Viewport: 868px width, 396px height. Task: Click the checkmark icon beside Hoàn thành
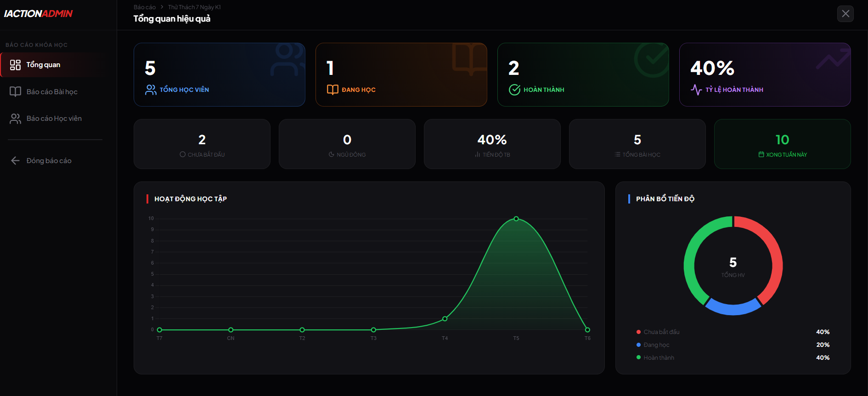point(514,90)
